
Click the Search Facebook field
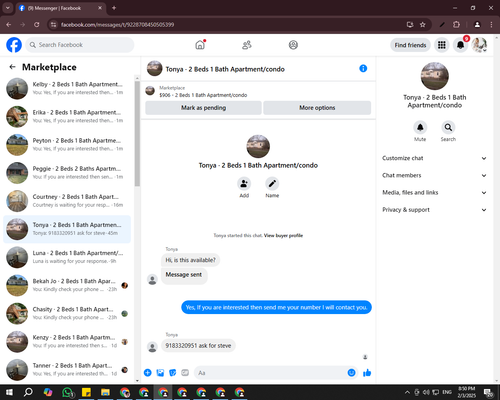coord(80,45)
